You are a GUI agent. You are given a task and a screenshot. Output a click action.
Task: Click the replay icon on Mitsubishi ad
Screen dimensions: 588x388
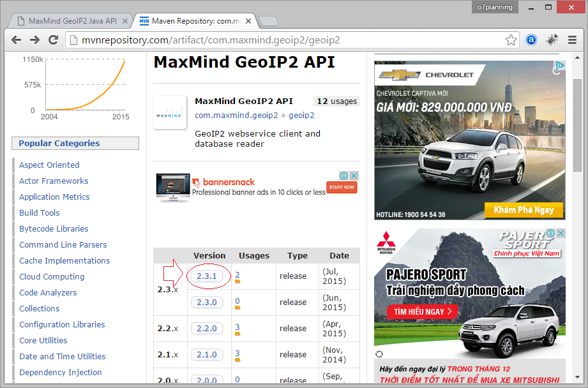coord(379,354)
